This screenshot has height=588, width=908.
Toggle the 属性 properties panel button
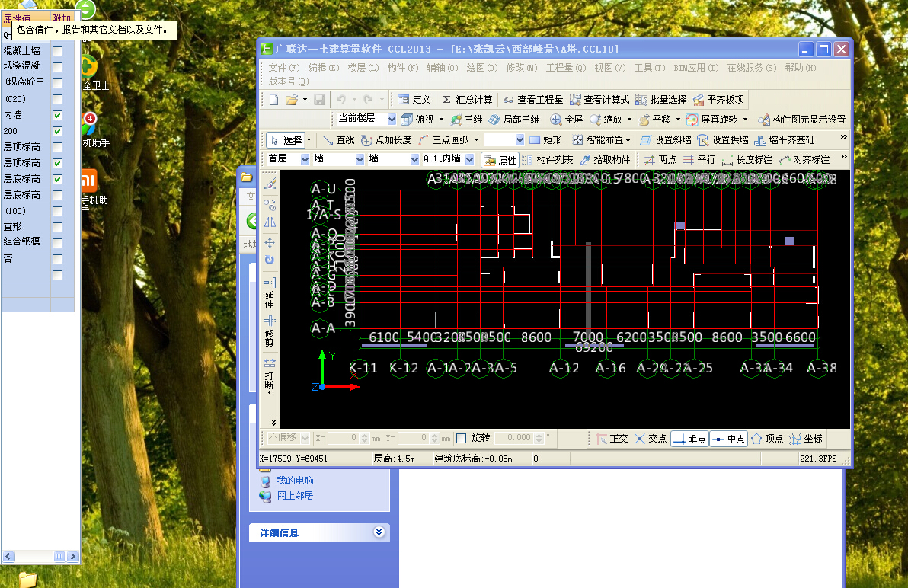[x=500, y=160]
